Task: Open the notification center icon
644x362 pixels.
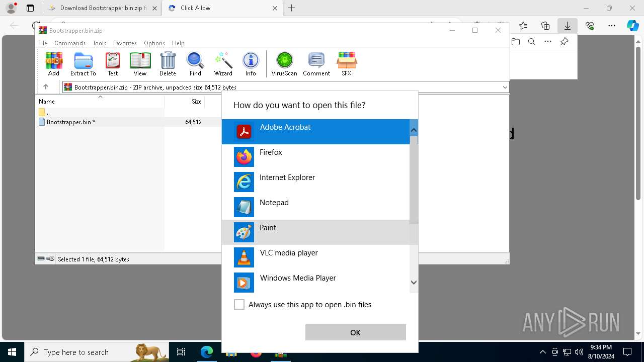Action: 627,352
